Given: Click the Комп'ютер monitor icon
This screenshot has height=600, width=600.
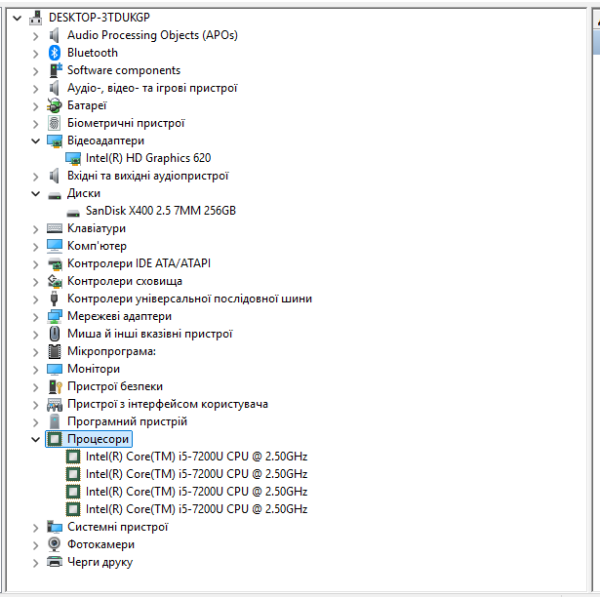Looking at the screenshot, I should 54,246.
